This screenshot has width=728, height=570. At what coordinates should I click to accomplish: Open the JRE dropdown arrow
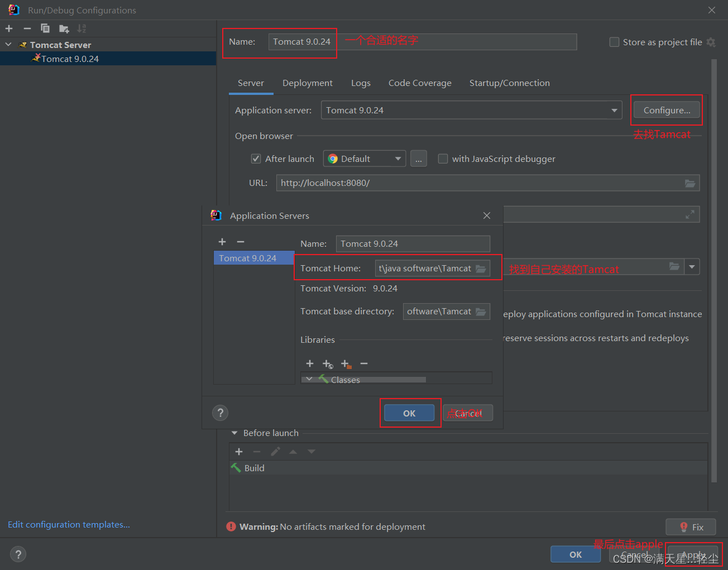coord(692,267)
